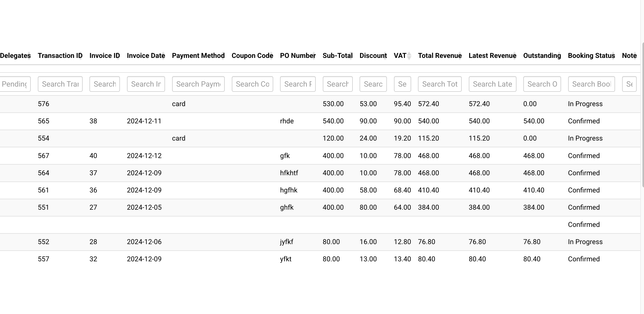Click PO number cell 'hfkhtf'
Viewport: 644px width, 314px height.
coord(289,173)
